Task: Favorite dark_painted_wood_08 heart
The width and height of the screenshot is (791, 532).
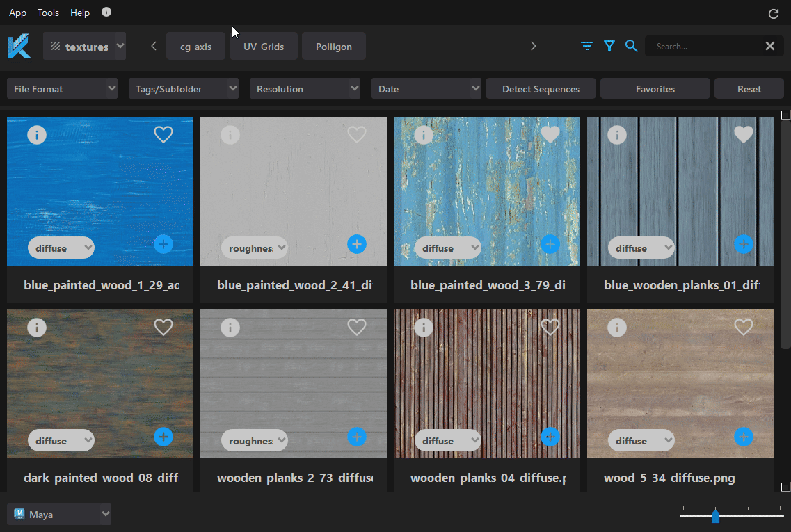Action: coord(163,327)
